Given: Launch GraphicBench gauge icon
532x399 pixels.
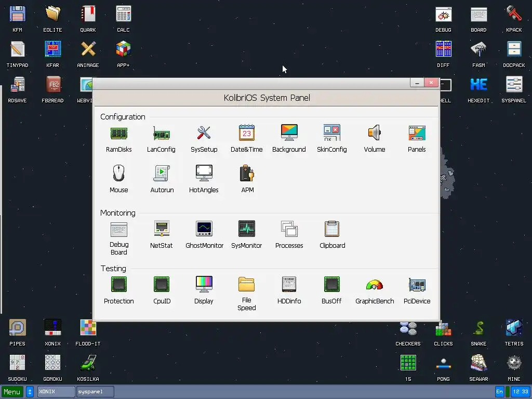Looking at the screenshot, I should pos(375,285).
